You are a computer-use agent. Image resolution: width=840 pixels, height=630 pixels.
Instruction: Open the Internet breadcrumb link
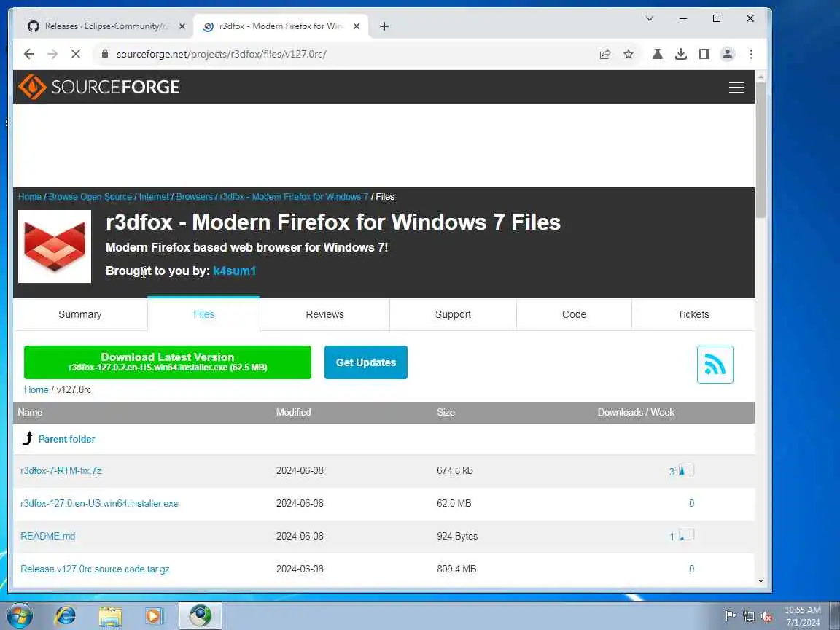coord(154,197)
